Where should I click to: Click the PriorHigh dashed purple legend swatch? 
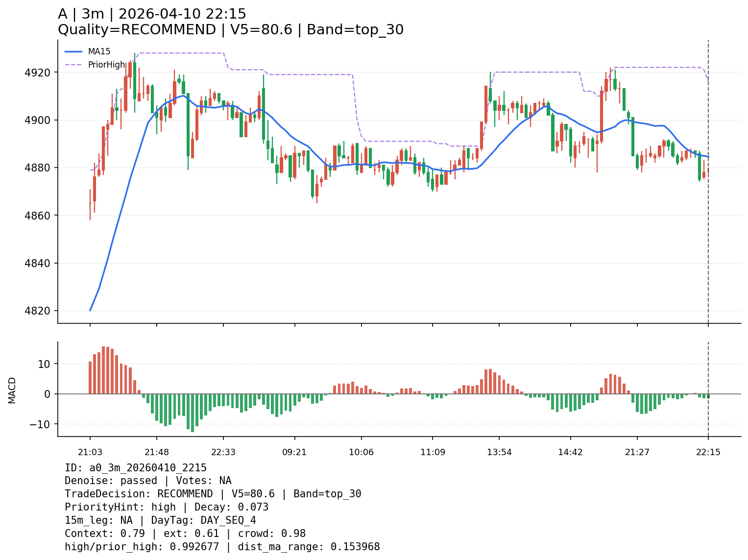pyautogui.click(x=73, y=65)
